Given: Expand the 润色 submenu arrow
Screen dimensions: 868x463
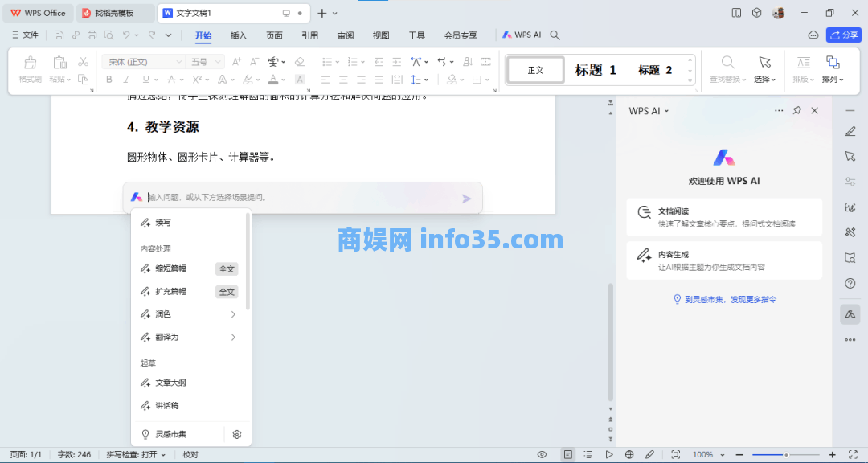Looking at the screenshot, I should 233,314.
